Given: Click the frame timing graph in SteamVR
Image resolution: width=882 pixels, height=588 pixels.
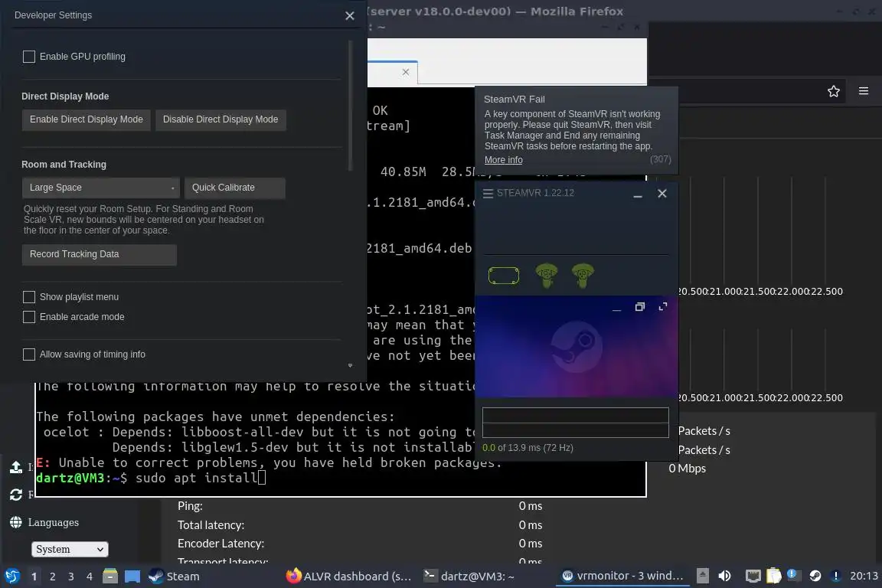Looking at the screenshot, I should tap(576, 423).
